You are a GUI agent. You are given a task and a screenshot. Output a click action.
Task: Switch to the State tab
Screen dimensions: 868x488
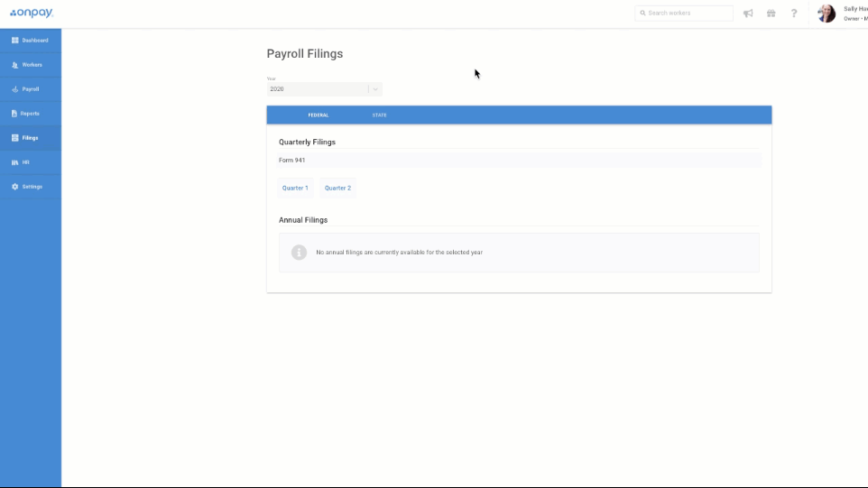coord(379,115)
